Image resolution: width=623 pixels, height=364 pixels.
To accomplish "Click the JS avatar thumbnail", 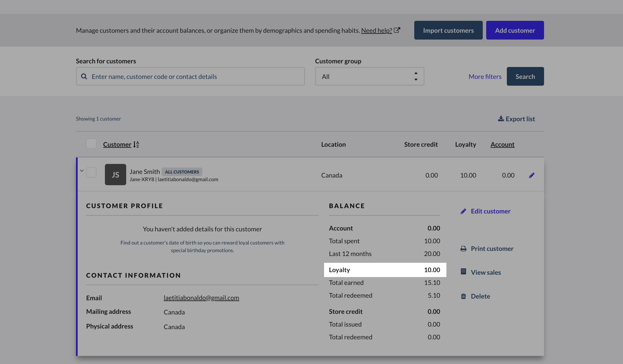I will click(116, 175).
